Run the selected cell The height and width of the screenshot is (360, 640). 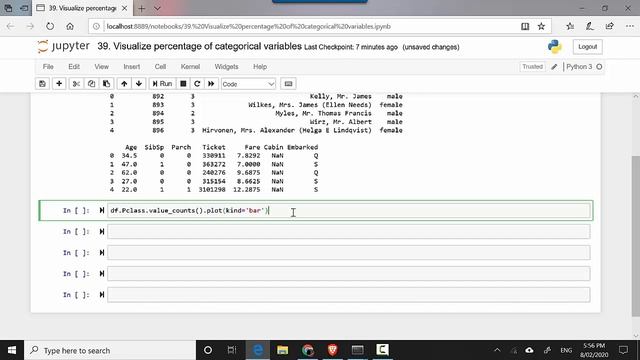pyautogui.click(x=162, y=84)
